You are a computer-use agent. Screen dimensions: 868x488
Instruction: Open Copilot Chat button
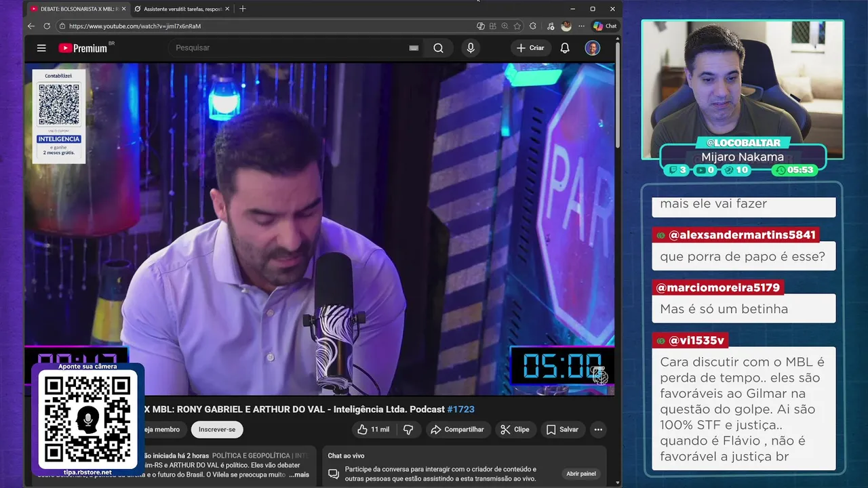coord(605,26)
